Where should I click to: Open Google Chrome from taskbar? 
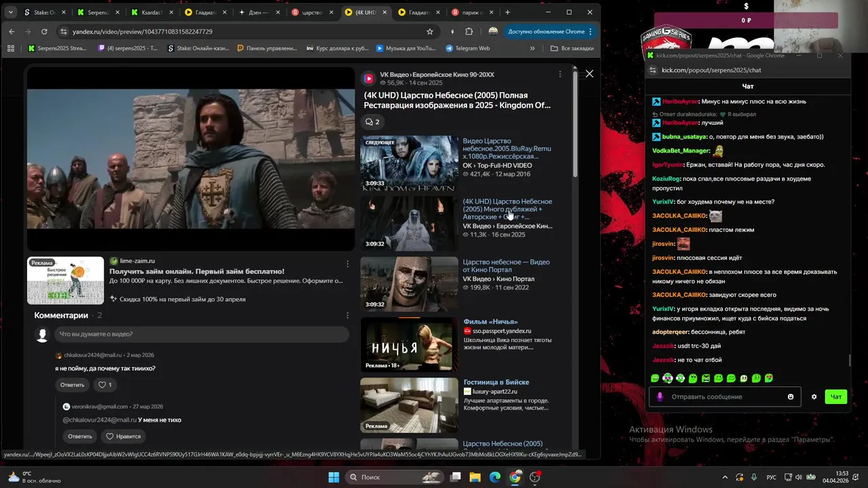click(515, 477)
